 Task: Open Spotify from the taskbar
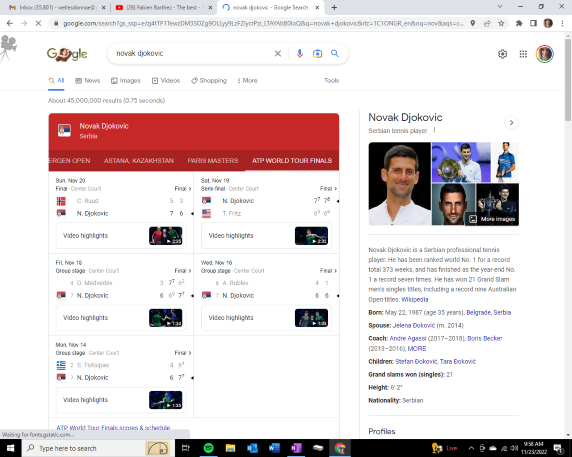click(x=208, y=448)
